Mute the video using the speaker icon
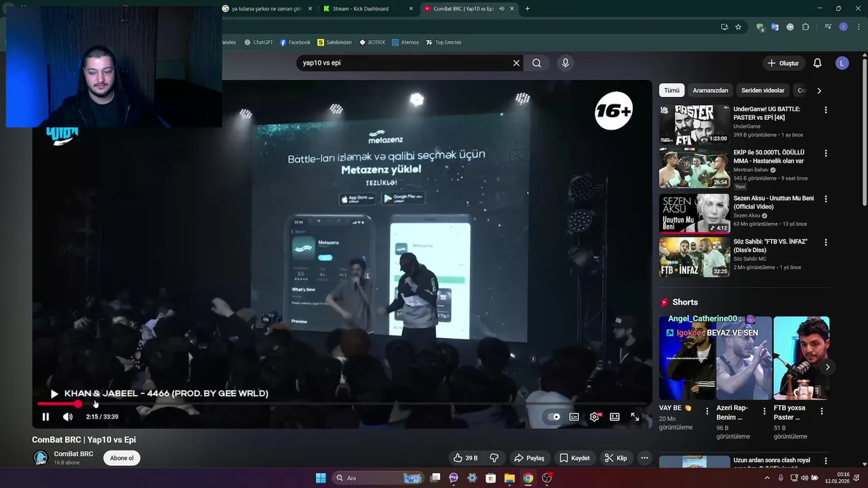The width and height of the screenshot is (868, 488). (68, 417)
